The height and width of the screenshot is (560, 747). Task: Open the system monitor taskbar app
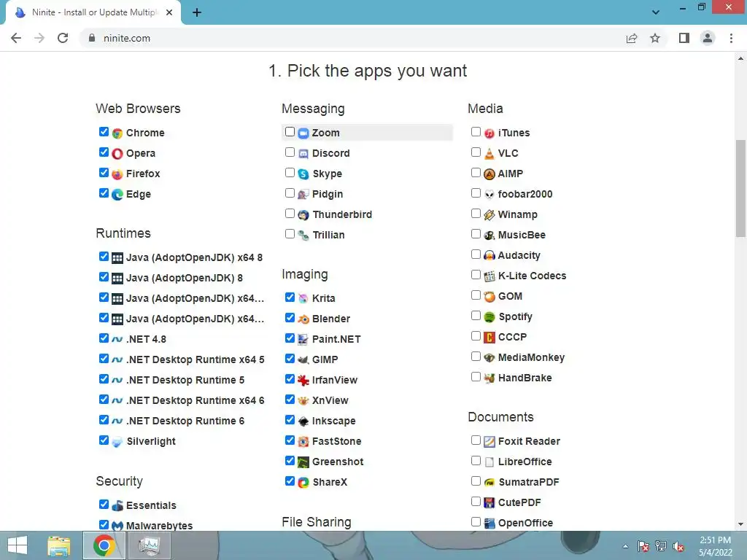point(150,545)
